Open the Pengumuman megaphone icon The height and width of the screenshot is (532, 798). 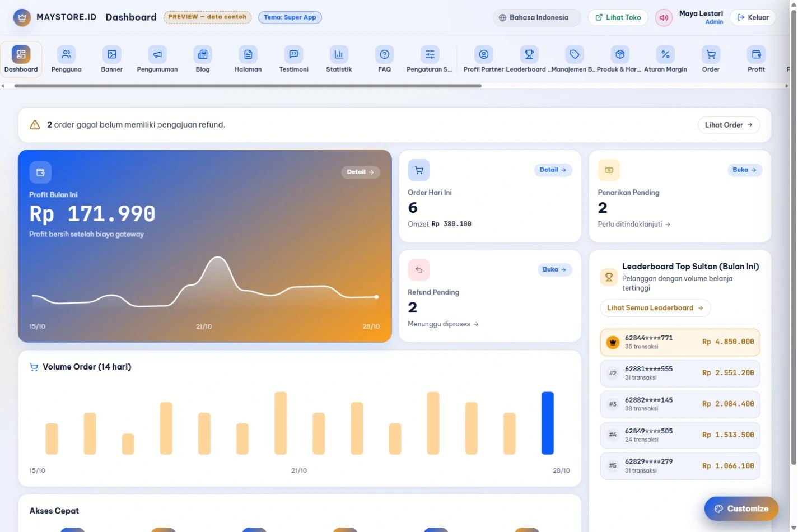[157, 54]
